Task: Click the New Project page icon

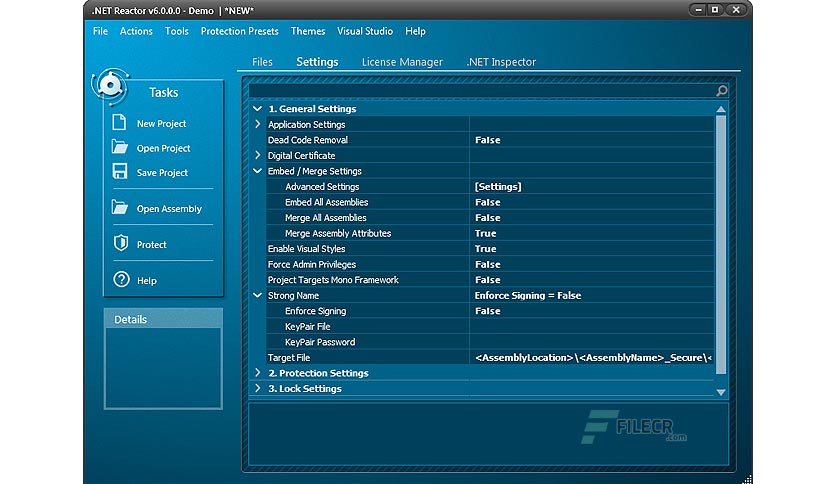Action: (x=119, y=123)
